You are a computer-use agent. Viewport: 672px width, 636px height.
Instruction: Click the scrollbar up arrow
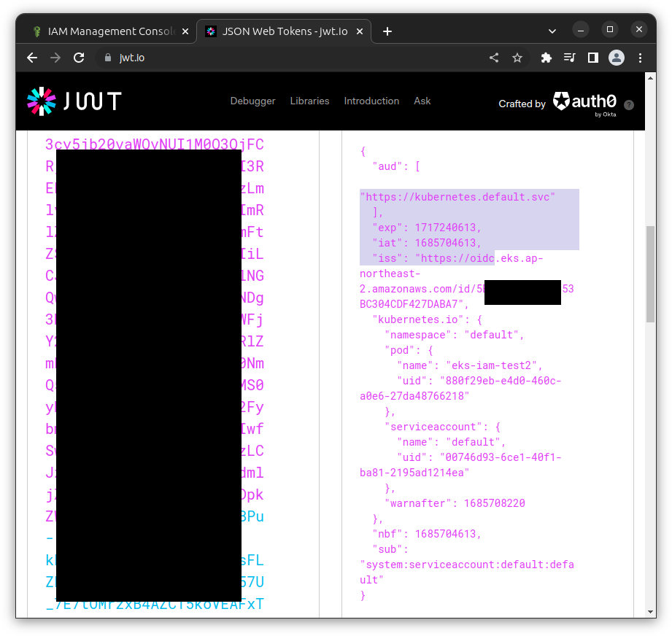pos(651,78)
